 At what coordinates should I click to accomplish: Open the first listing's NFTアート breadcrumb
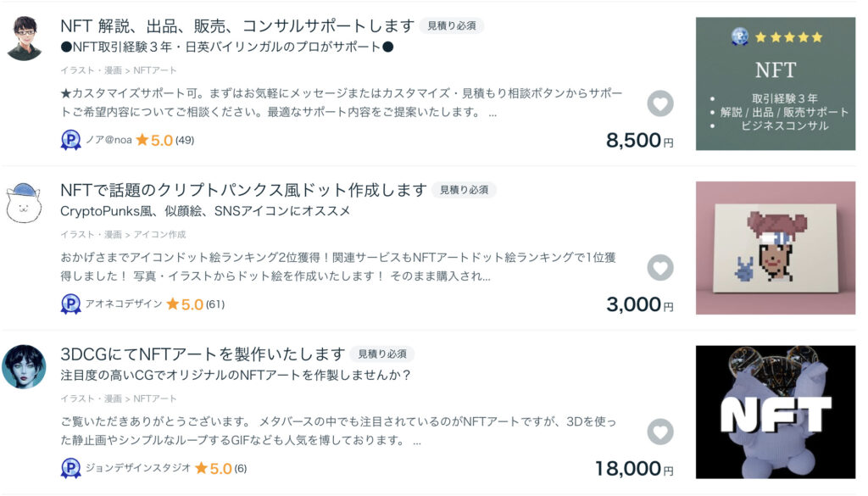click(155, 70)
